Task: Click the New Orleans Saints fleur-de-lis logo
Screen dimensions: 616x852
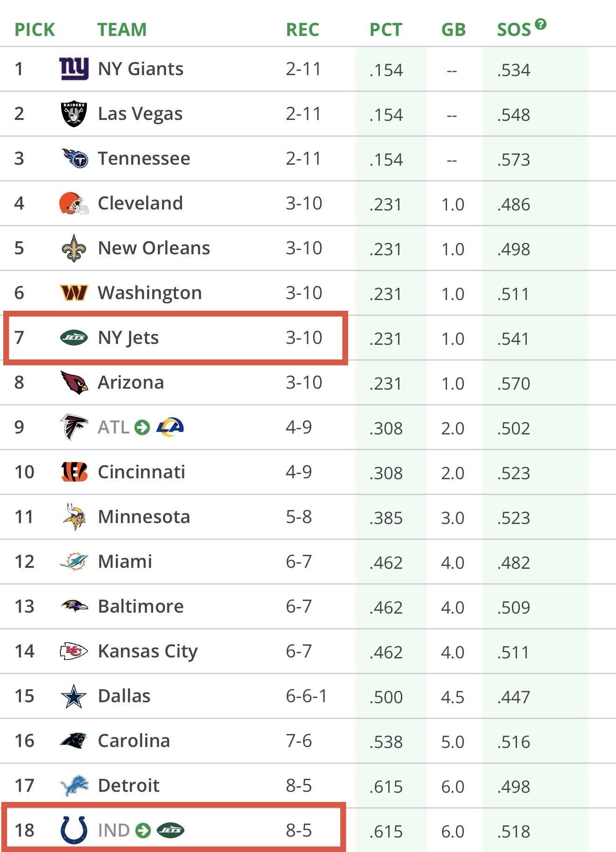Action: [74, 248]
